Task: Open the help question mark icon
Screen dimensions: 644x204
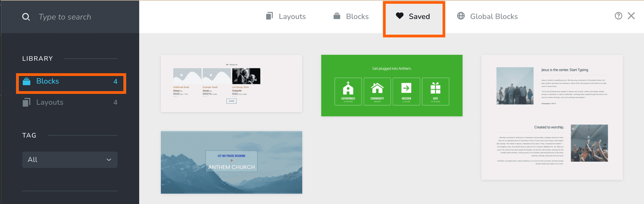Action: pyautogui.click(x=618, y=16)
